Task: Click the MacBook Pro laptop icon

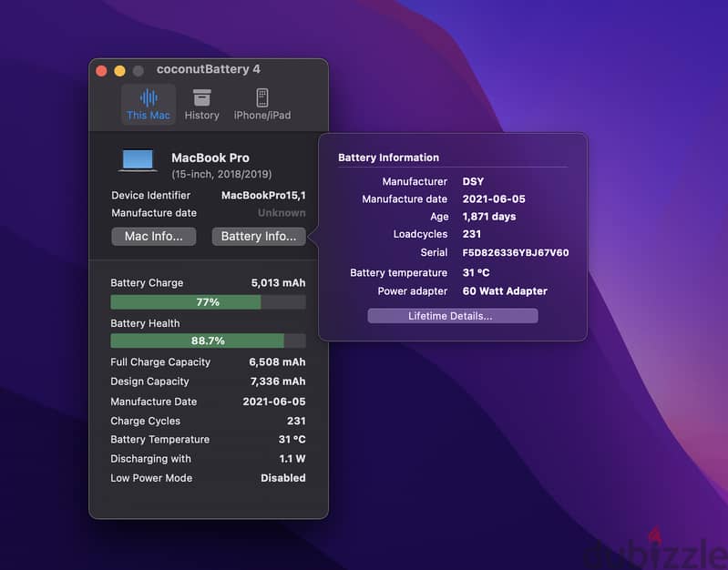Action: click(x=138, y=160)
